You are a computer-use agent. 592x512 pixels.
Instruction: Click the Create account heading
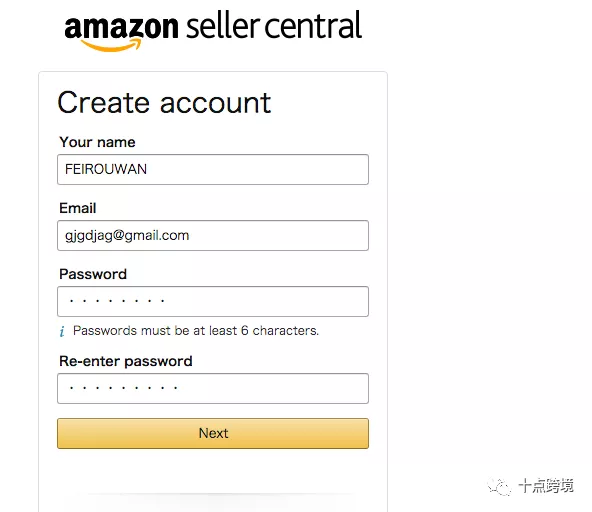pos(164,103)
